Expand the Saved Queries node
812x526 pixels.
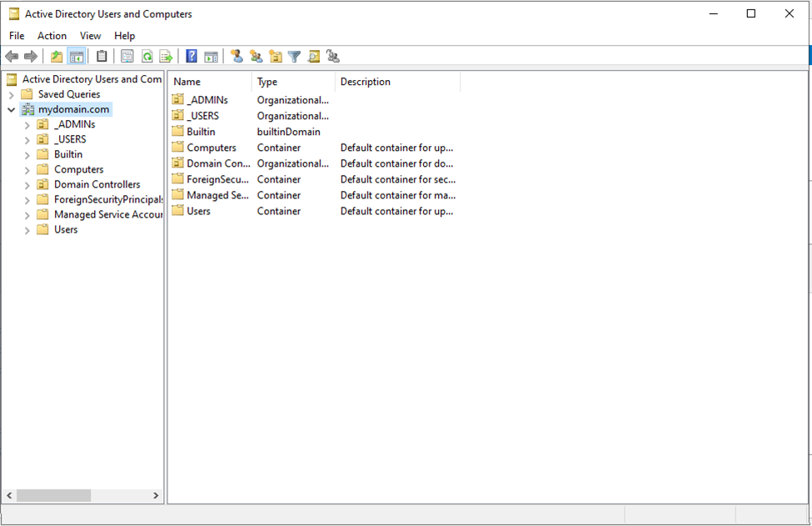click(12, 95)
